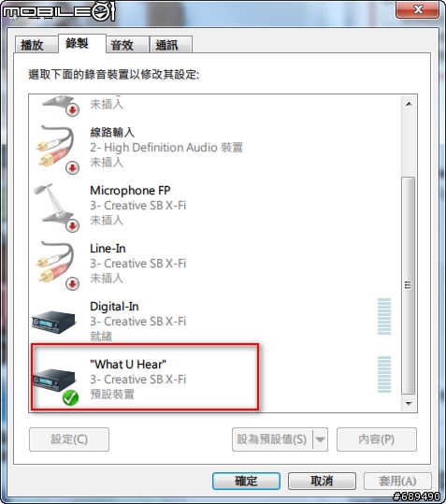Open the 設為預設值 dropdown arrow

tap(320, 439)
